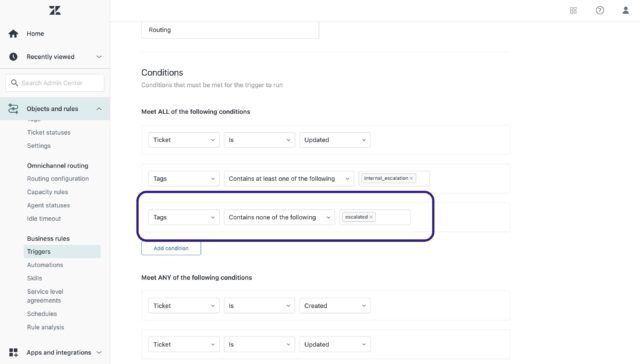The width and height of the screenshot is (640, 364).
Task: Click the Apps and integrations icon
Action: tap(13, 352)
